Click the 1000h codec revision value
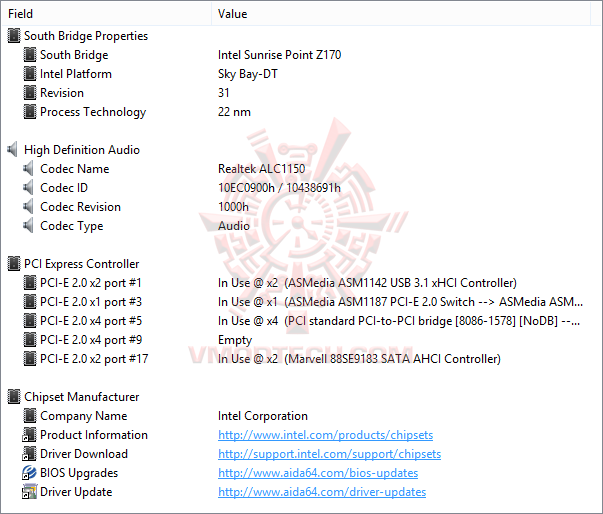The width and height of the screenshot is (603, 514). 233,206
